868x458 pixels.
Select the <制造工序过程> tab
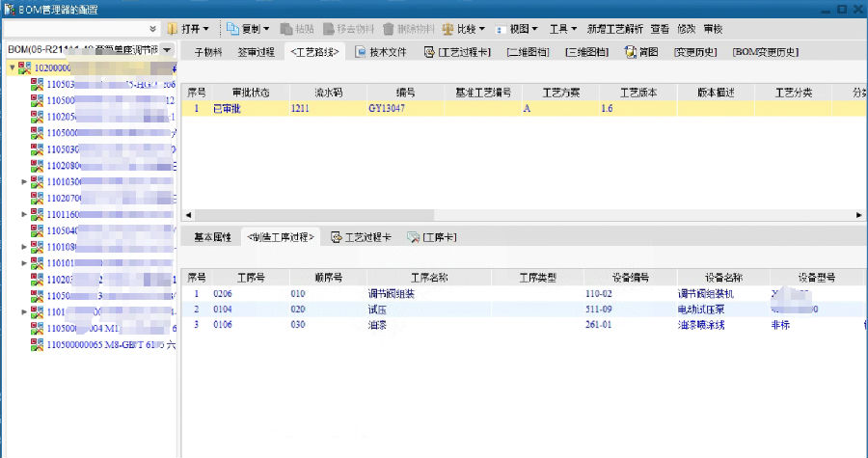[281, 237]
